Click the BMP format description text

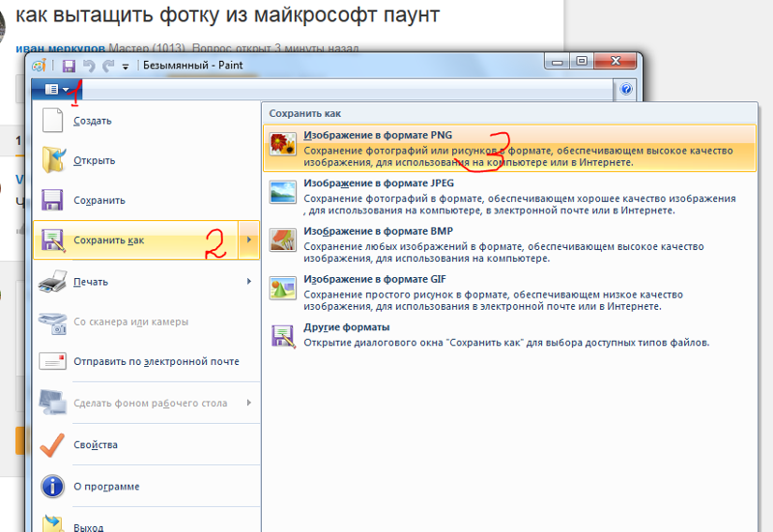[503, 252]
